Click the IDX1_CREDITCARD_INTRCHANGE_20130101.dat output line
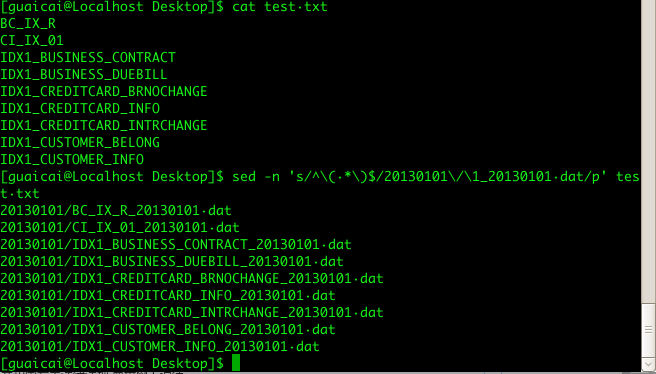The width and height of the screenshot is (656, 374). tap(192, 313)
